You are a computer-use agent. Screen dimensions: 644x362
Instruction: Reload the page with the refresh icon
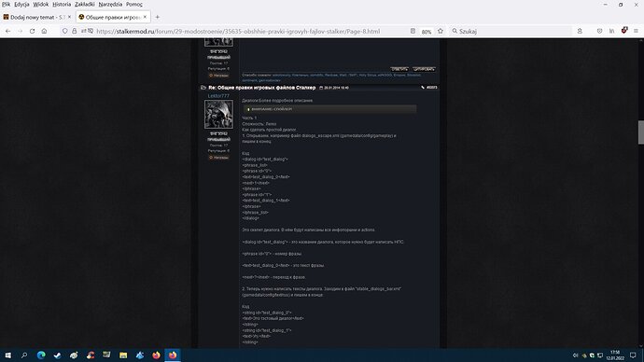click(32, 31)
